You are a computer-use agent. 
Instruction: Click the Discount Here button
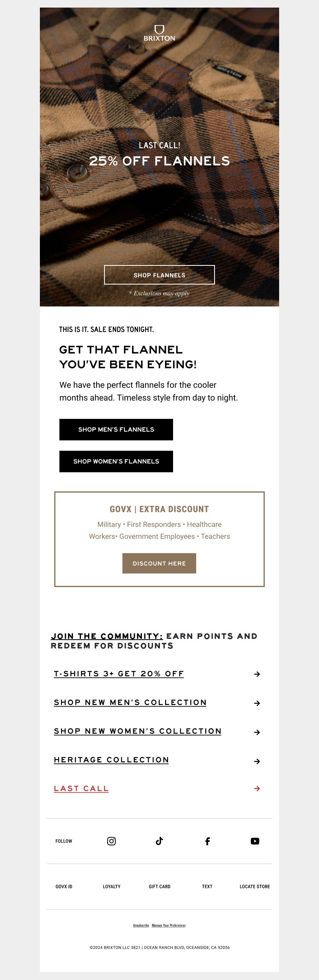click(159, 563)
